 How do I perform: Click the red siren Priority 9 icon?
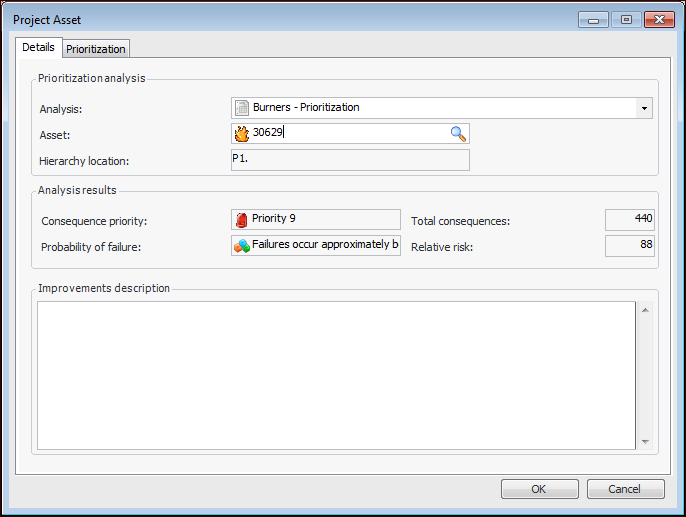pos(241,219)
